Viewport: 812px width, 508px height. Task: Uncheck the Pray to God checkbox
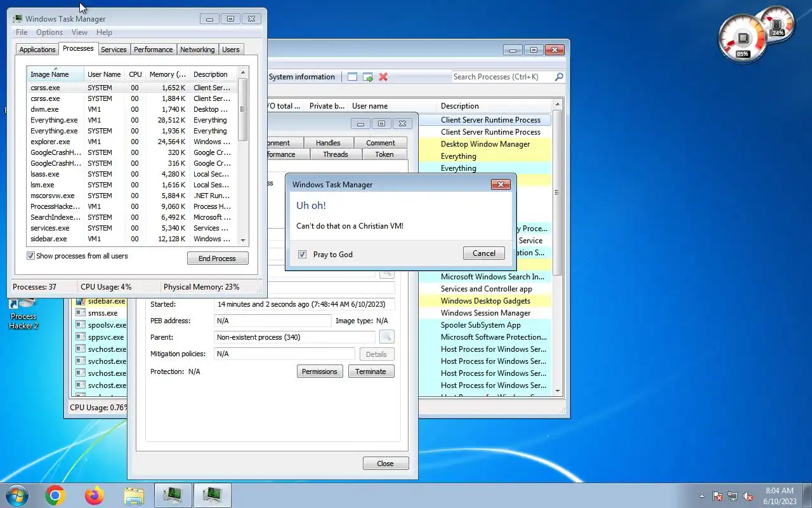[303, 254]
